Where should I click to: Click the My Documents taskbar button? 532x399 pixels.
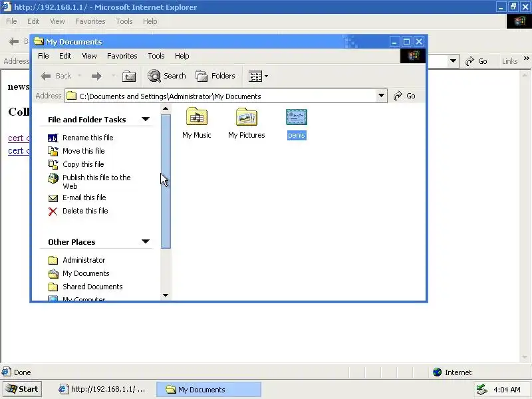(208, 390)
